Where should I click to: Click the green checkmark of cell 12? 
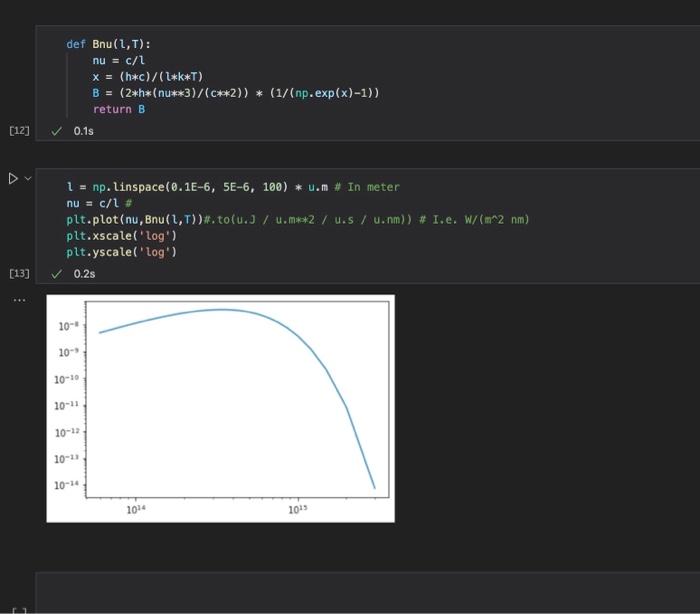[56, 131]
